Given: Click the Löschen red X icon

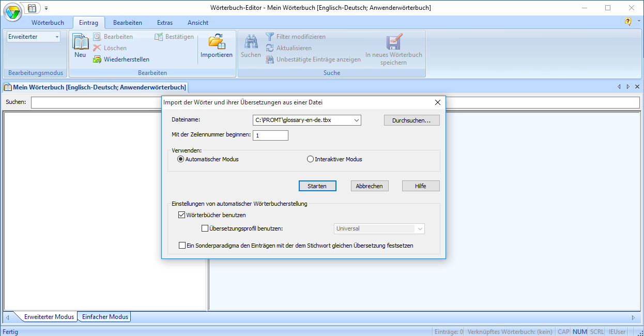Looking at the screenshot, I should point(97,48).
